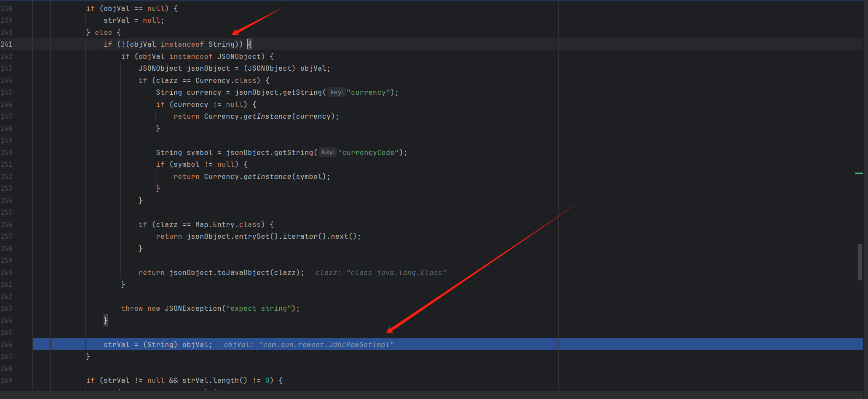Click "if (currency != null)" line
Screen dimensions: 868x399
pos(206,104)
